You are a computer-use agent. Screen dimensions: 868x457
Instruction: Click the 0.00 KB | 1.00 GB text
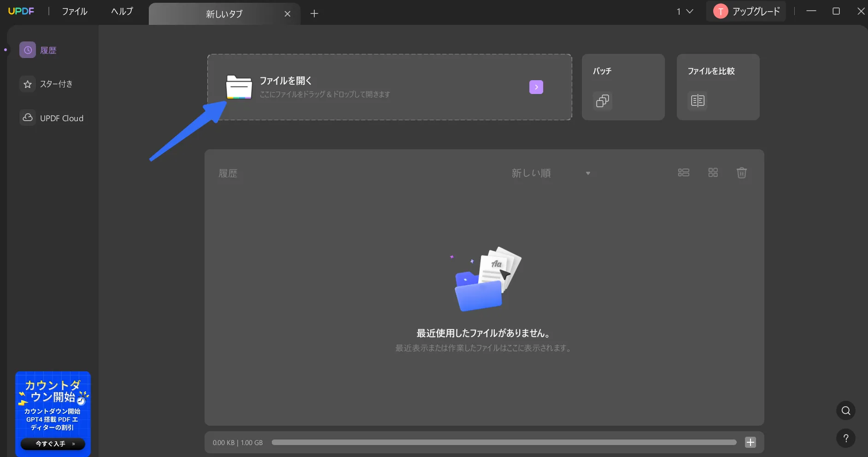coord(238,443)
